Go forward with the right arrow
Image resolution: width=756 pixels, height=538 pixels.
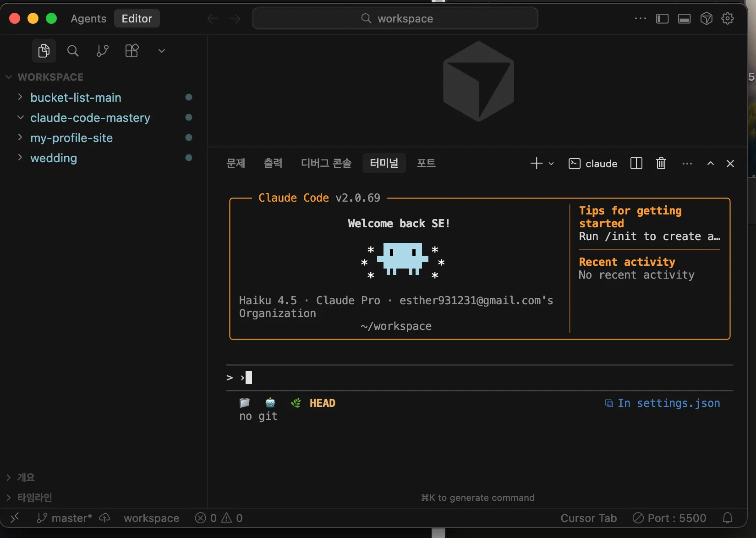pos(235,19)
